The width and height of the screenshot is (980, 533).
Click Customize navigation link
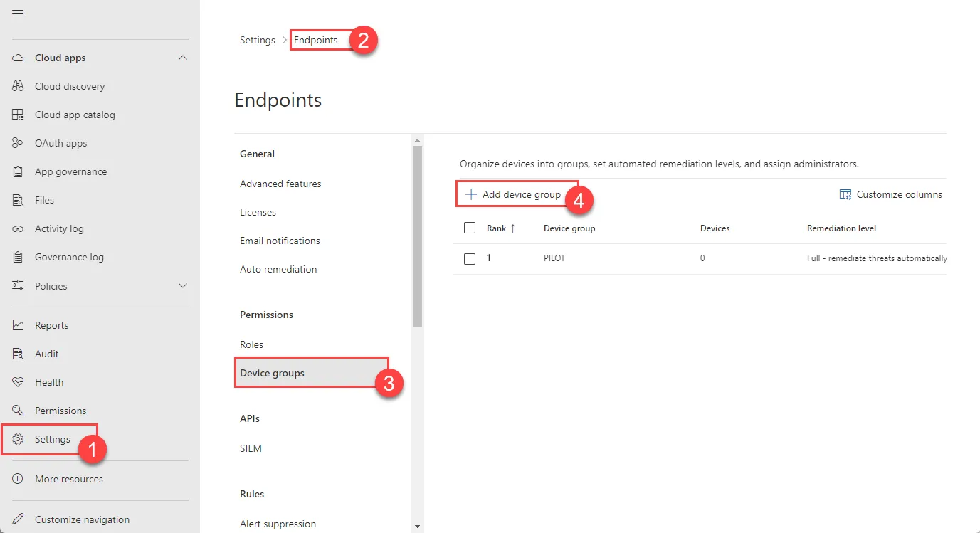pos(82,519)
